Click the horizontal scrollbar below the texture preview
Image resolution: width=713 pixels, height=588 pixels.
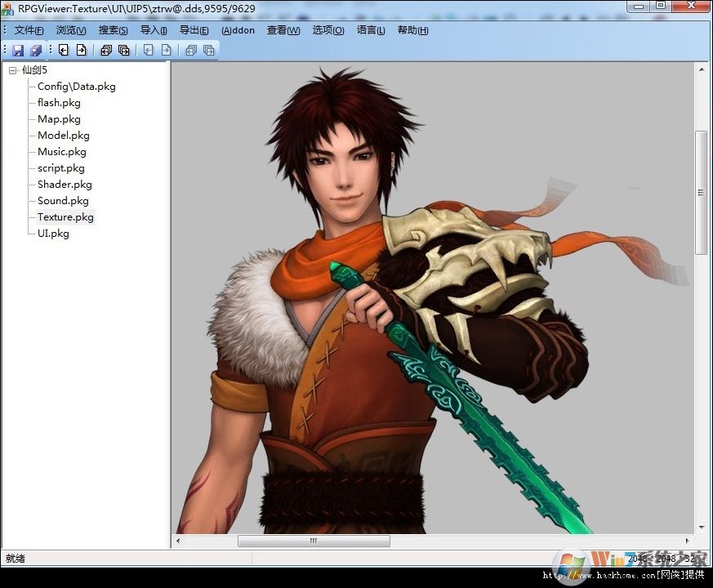click(313, 541)
